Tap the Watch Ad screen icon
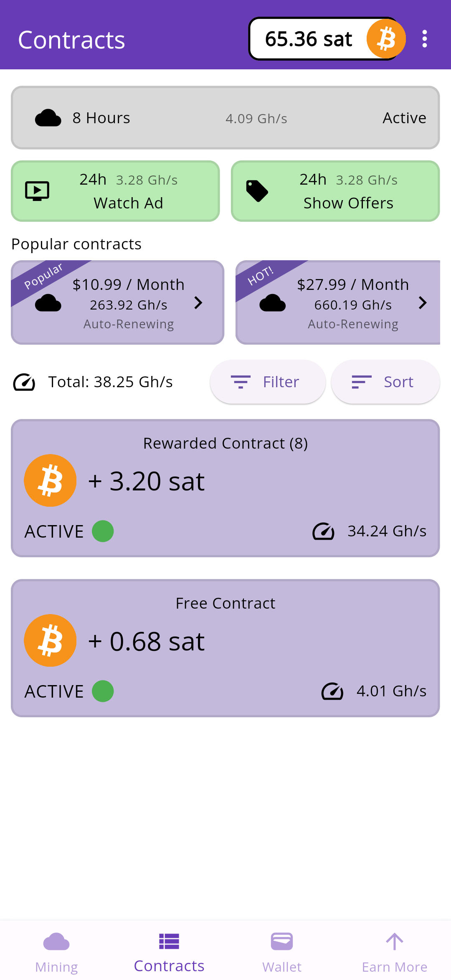The width and height of the screenshot is (451, 980). click(37, 191)
